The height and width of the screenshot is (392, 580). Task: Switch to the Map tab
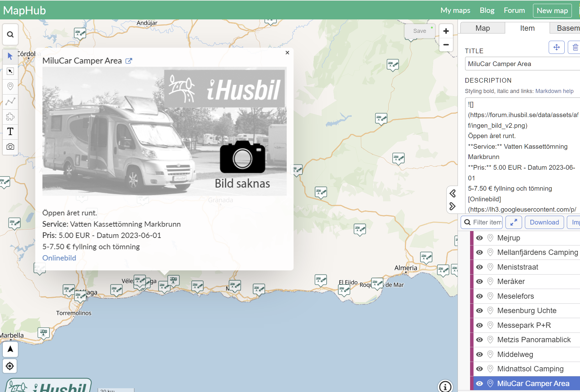click(483, 28)
